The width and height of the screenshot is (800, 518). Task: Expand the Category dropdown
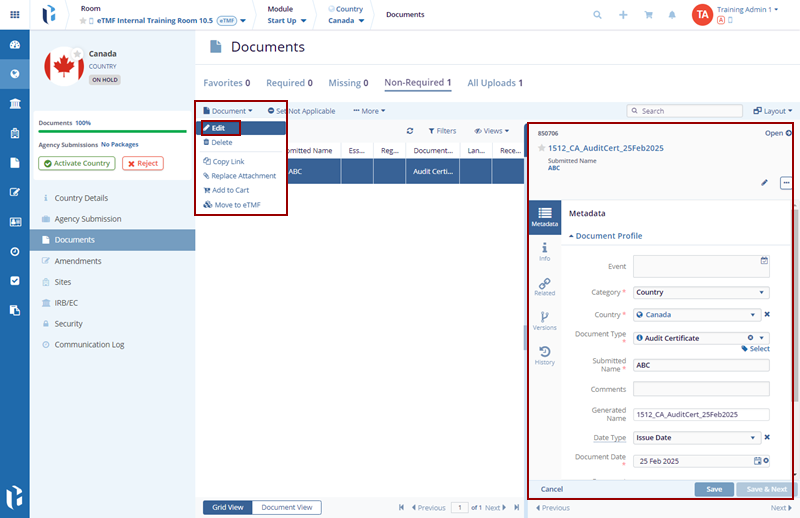700,293
